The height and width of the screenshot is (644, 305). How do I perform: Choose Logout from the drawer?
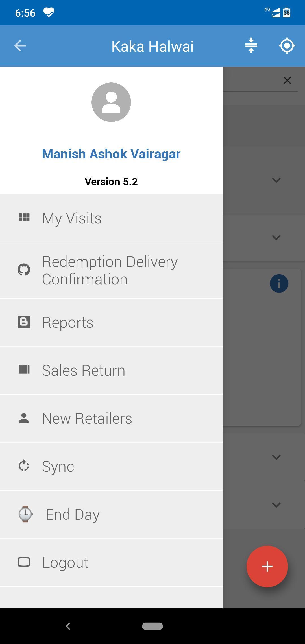pyautogui.click(x=111, y=562)
